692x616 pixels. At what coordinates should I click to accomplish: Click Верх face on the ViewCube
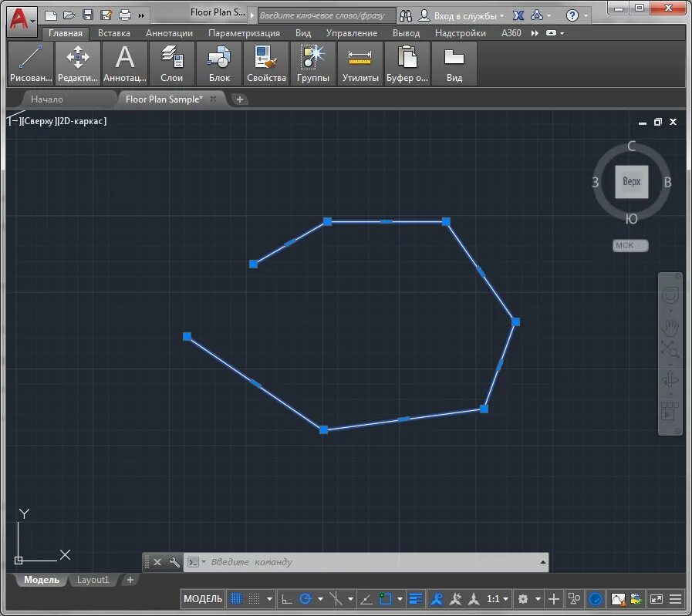click(632, 181)
